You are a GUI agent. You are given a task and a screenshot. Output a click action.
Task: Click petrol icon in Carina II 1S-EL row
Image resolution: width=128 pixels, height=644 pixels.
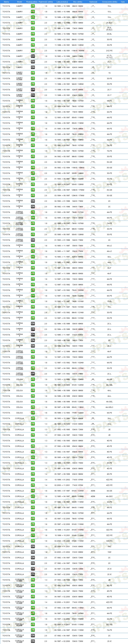pyautogui.click(x=33, y=302)
